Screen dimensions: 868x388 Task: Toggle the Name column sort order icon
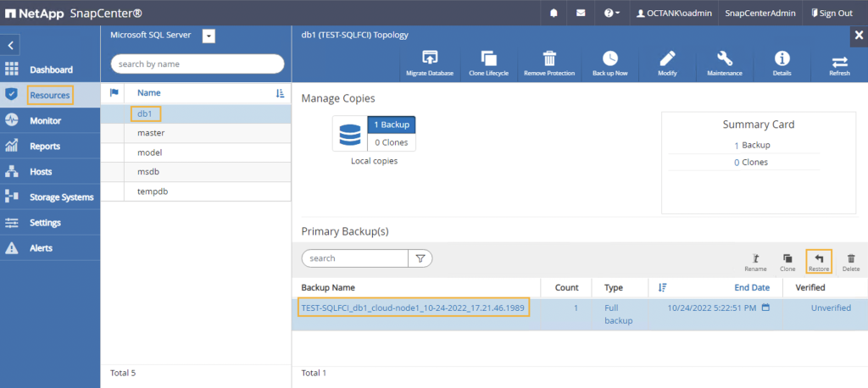(x=280, y=93)
